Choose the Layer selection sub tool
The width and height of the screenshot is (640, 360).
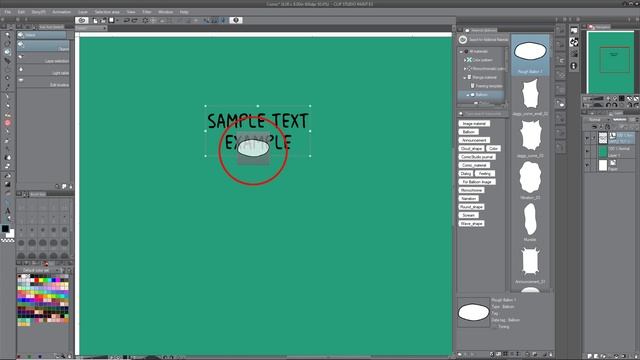(x=43, y=59)
